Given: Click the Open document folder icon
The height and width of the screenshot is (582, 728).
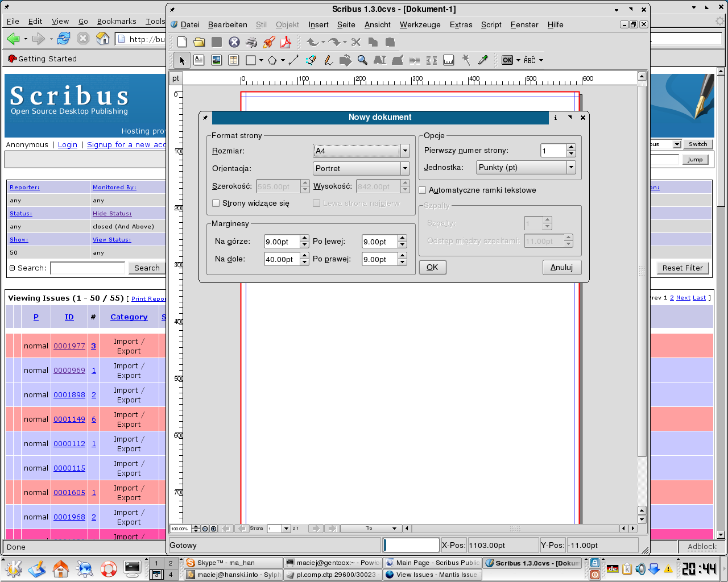Looking at the screenshot, I should [x=199, y=42].
